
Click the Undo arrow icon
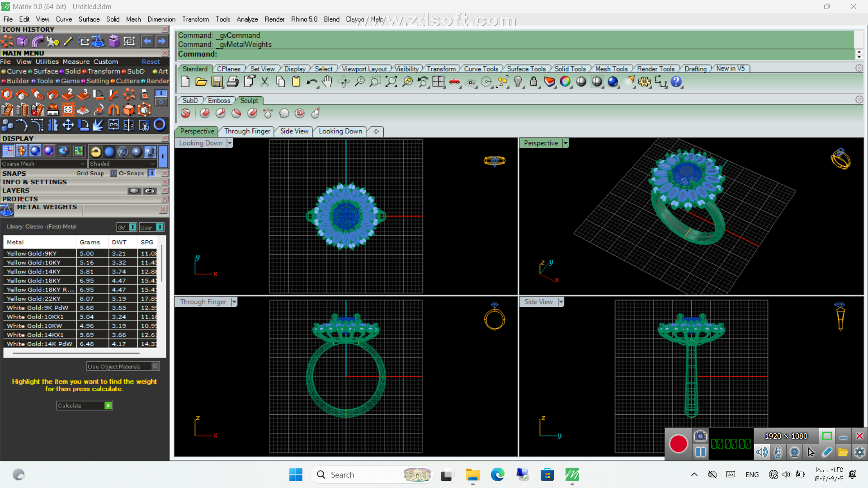pos(311,82)
